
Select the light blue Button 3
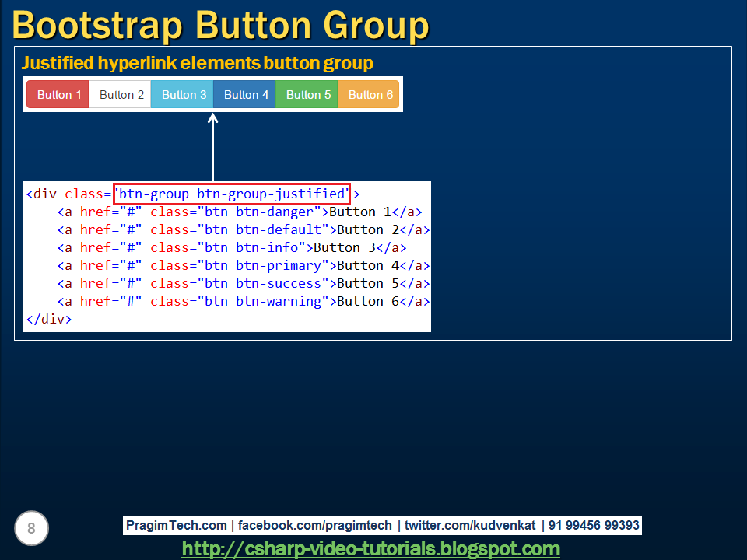point(182,94)
